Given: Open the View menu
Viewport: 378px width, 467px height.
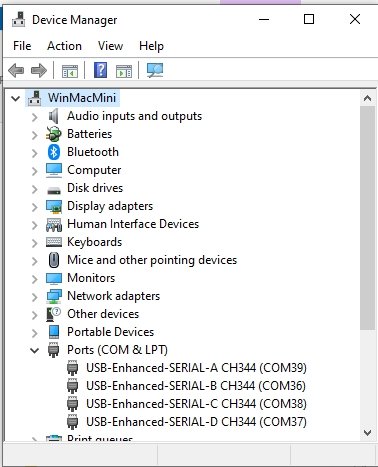Looking at the screenshot, I should 110,46.
